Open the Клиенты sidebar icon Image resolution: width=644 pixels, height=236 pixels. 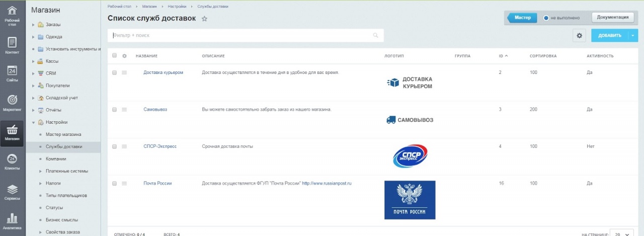13,162
